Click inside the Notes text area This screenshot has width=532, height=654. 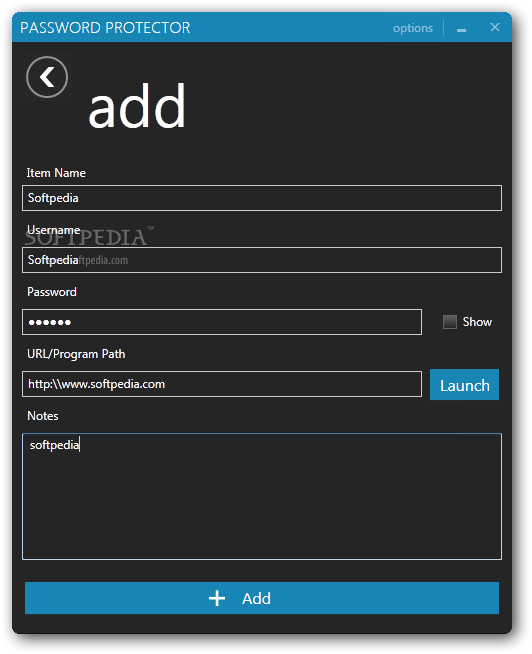262,496
